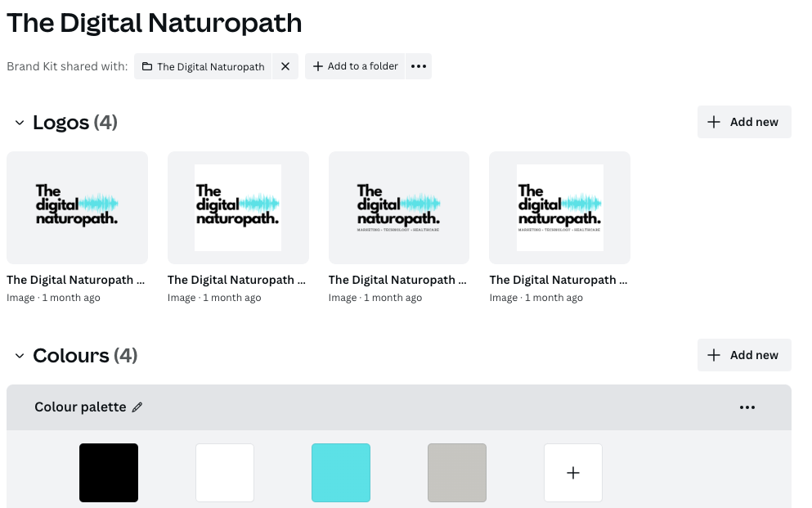Add a new colour to palette
Viewport: 812px width, 508px height.
click(x=573, y=473)
